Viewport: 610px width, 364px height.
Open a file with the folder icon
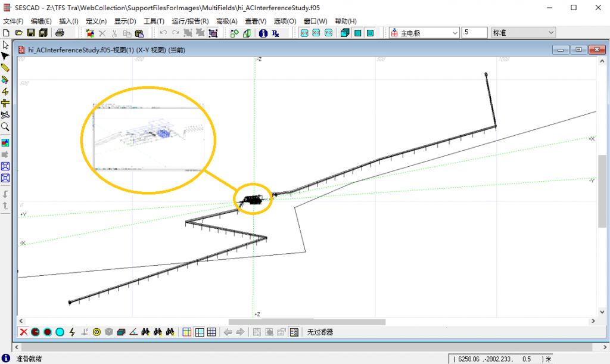pyautogui.click(x=18, y=33)
